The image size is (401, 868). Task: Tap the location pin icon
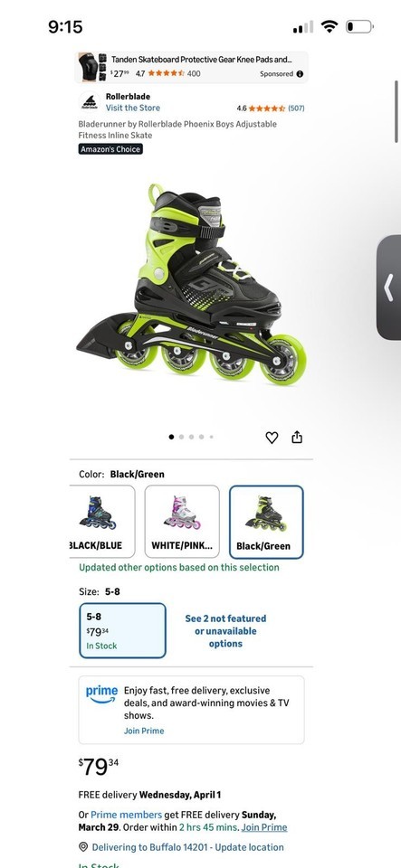(x=83, y=847)
